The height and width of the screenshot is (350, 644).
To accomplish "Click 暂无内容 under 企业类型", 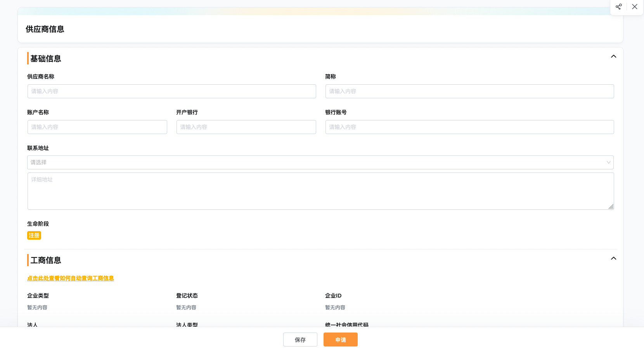I will pyautogui.click(x=37, y=307).
